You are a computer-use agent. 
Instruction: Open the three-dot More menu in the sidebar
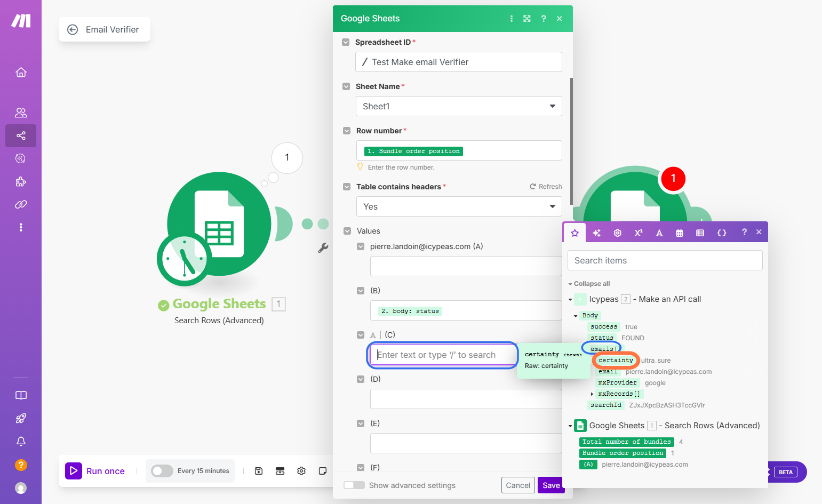pyautogui.click(x=21, y=227)
